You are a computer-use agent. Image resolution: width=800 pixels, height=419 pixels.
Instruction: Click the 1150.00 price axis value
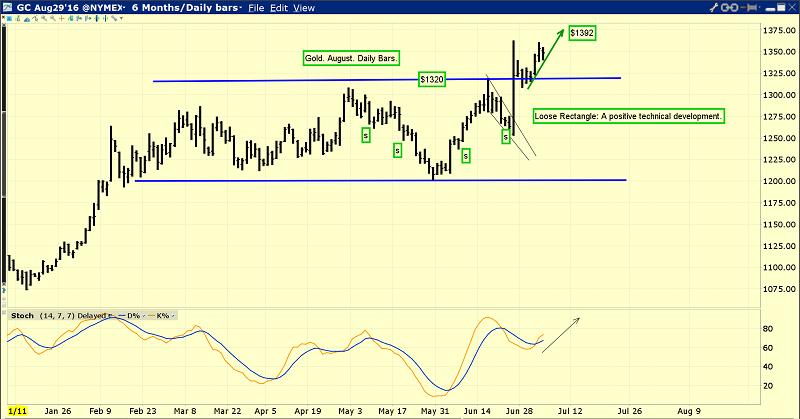[x=779, y=225]
